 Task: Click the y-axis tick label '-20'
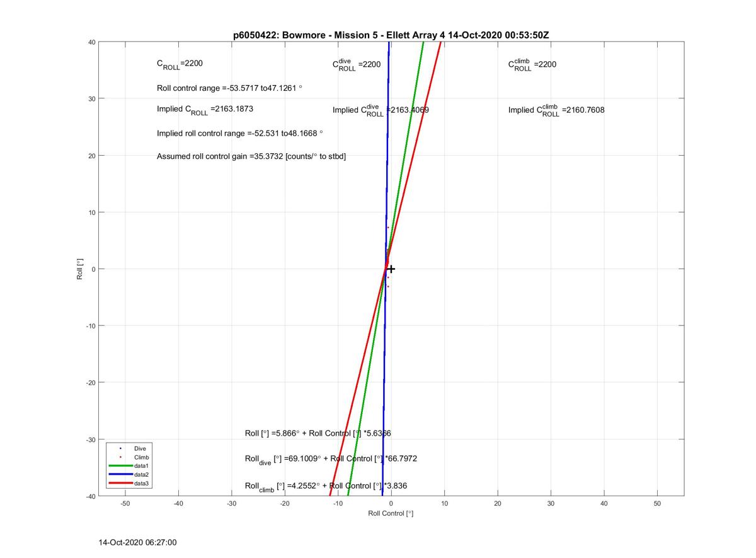point(91,382)
